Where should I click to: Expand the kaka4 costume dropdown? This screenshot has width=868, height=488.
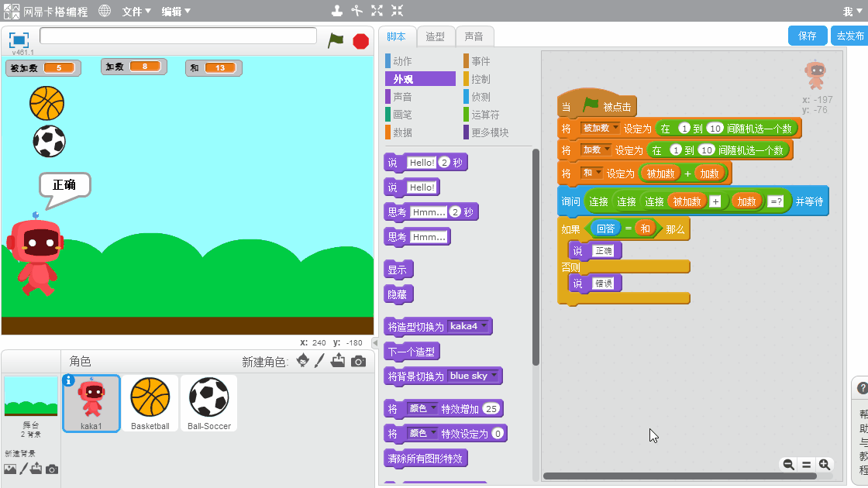[x=484, y=326]
